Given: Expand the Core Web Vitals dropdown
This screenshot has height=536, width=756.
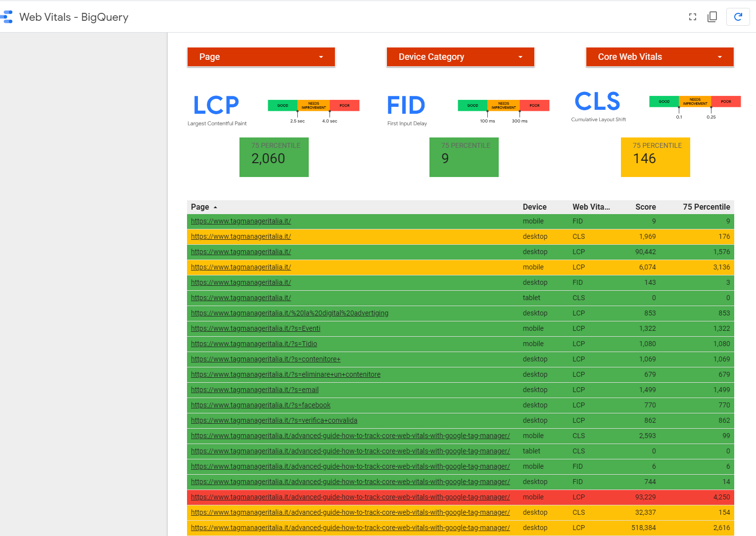Looking at the screenshot, I should [660, 57].
